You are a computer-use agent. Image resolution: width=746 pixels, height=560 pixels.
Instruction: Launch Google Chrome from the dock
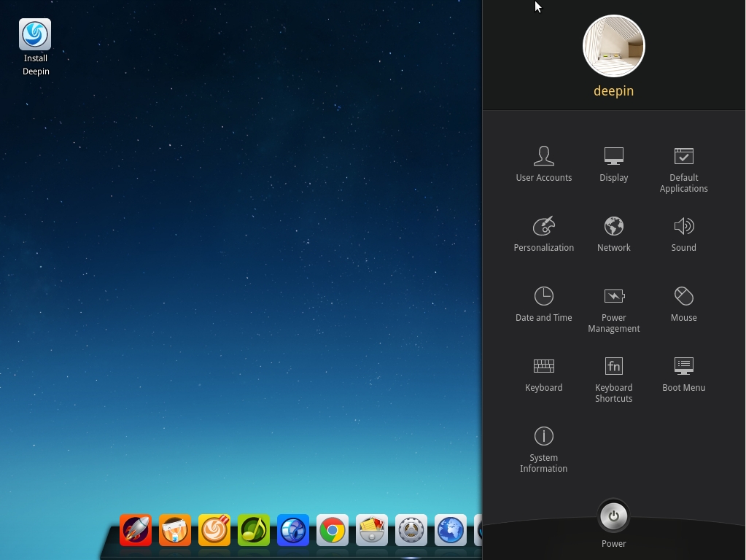pyautogui.click(x=332, y=529)
